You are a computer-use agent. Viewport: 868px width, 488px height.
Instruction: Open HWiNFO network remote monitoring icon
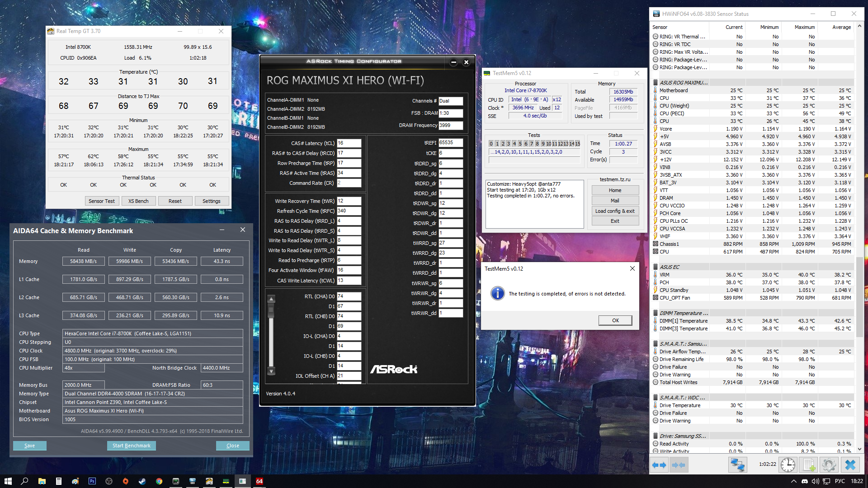point(737,465)
